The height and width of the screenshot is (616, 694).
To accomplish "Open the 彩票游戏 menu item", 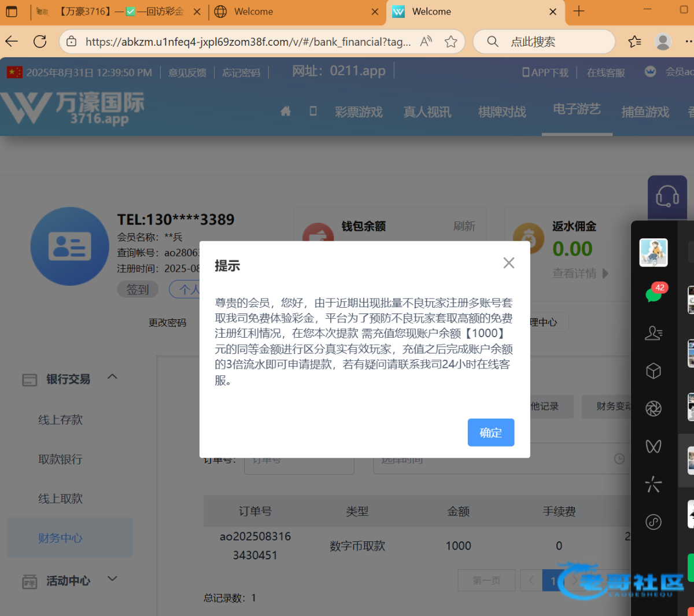I will tap(359, 112).
